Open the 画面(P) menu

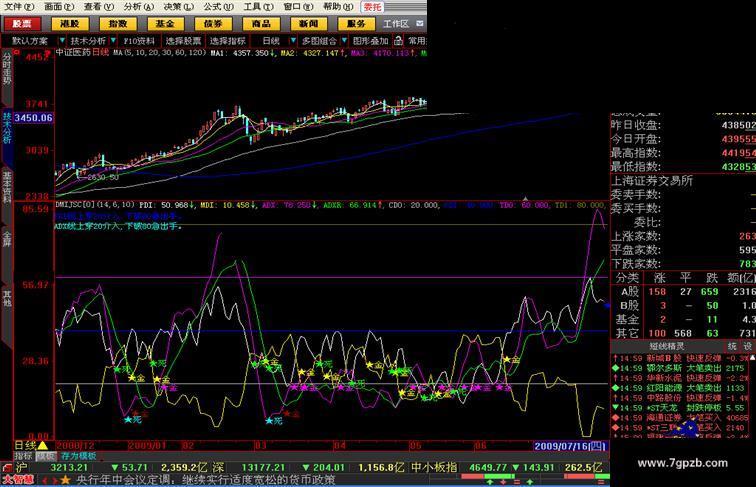tap(59, 6)
